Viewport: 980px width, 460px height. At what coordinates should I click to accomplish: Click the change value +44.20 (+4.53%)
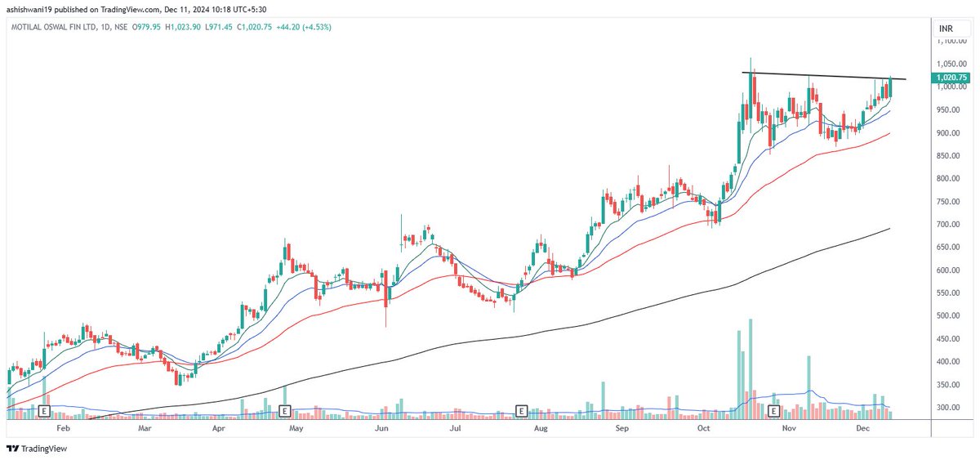point(304,27)
